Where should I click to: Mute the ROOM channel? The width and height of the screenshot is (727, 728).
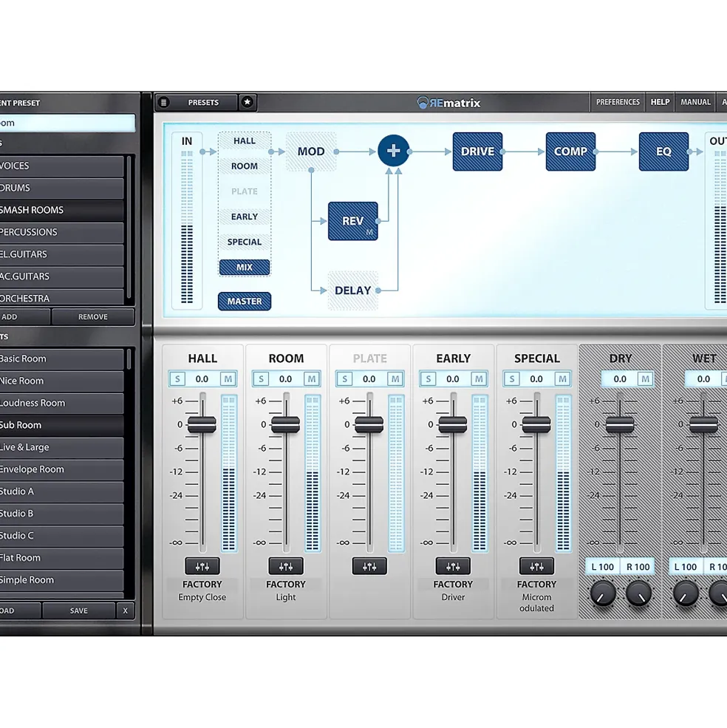pyautogui.click(x=312, y=379)
